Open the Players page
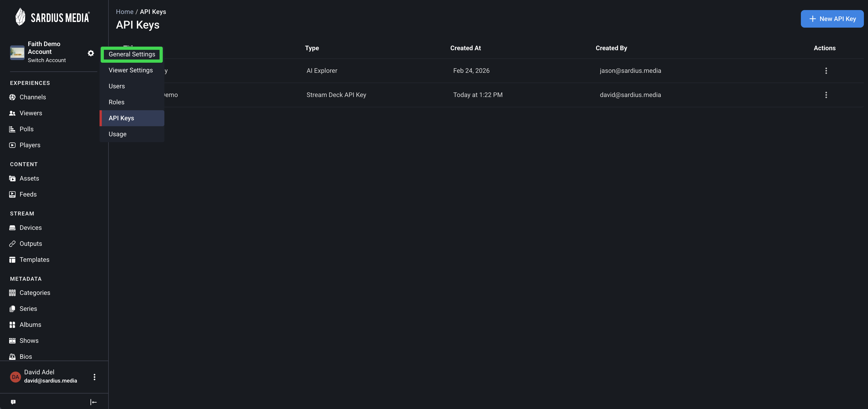Screen dimensions: 868x409 30,145
